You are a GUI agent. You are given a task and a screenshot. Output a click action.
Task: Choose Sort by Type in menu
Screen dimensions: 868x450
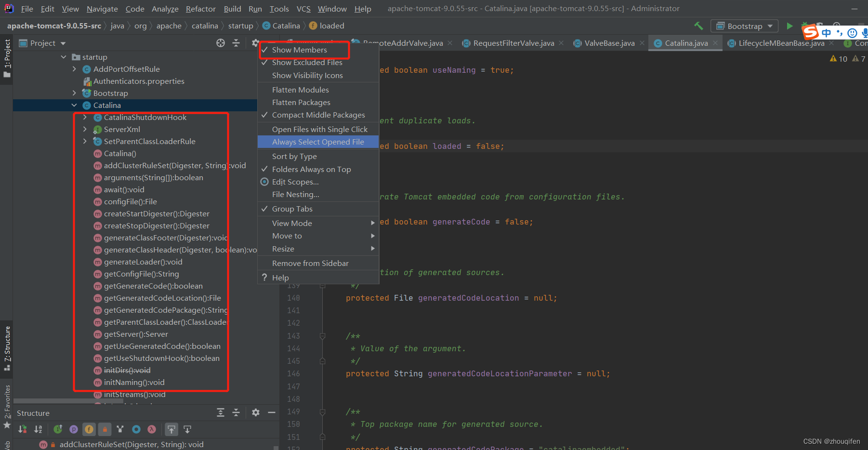[x=318, y=156]
